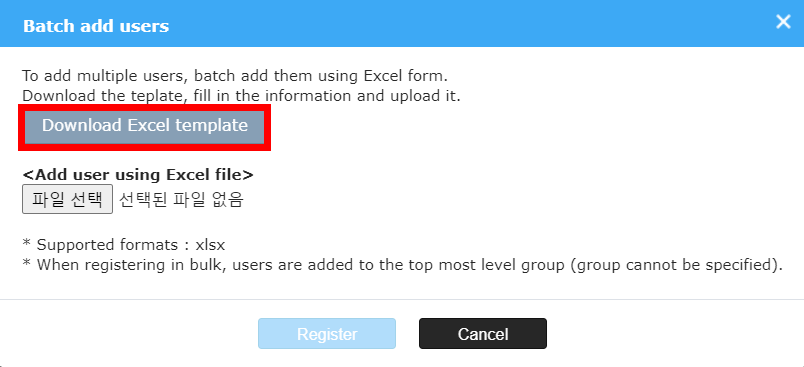Viewport: 804px width, 367px height.
Task: Open the 파일 선택 file chooser
Action: point(67,199)
